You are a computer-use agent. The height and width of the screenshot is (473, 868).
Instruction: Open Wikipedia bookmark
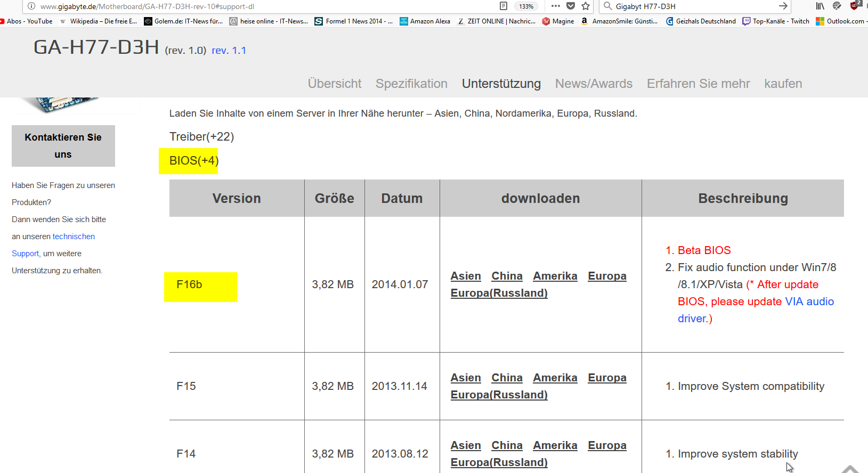[99, 21]
